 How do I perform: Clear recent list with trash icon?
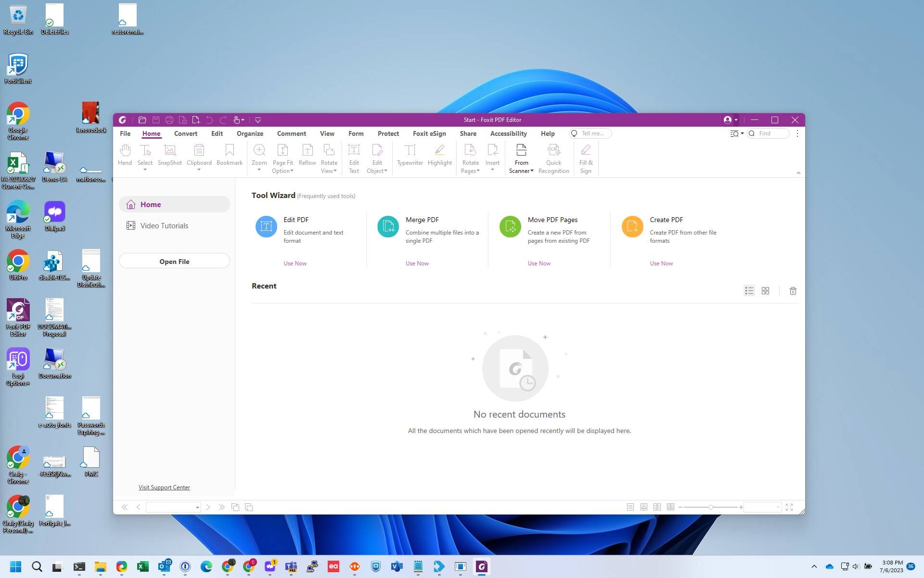pos(793,291)
